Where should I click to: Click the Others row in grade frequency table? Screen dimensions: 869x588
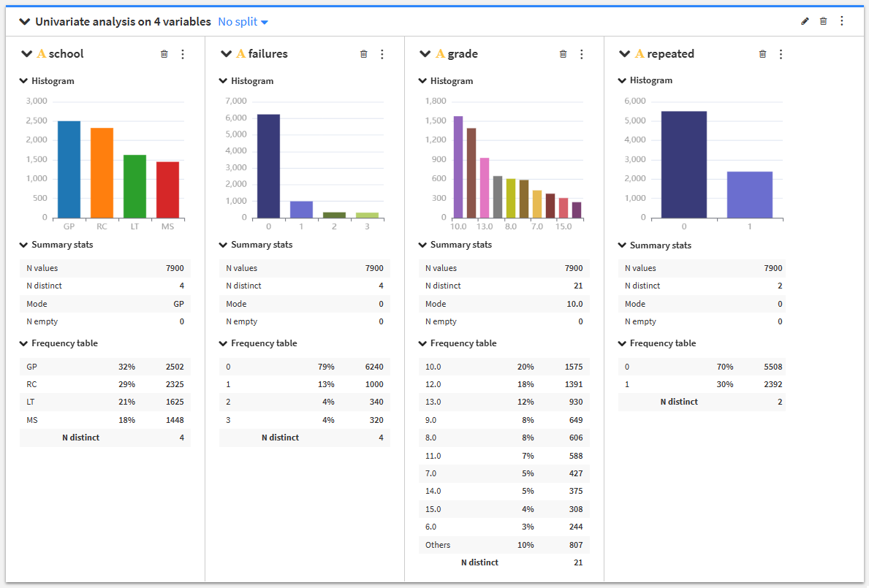[504, 545]
